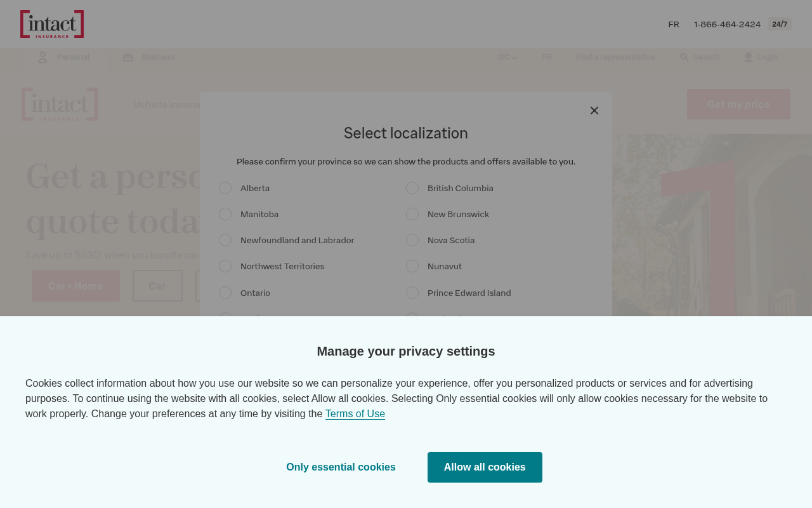Screen dimensions: 812x508
Task: Click the Business briefcase icon
Action: [x=128, y=57]
